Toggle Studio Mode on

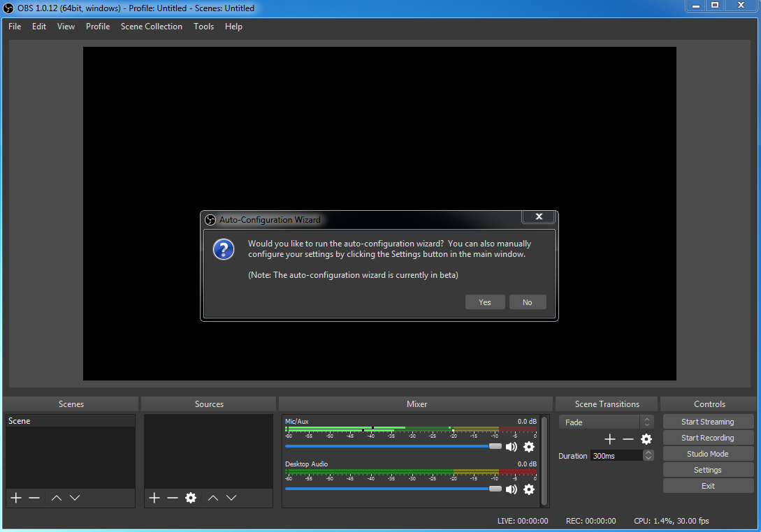coord(708,454)
